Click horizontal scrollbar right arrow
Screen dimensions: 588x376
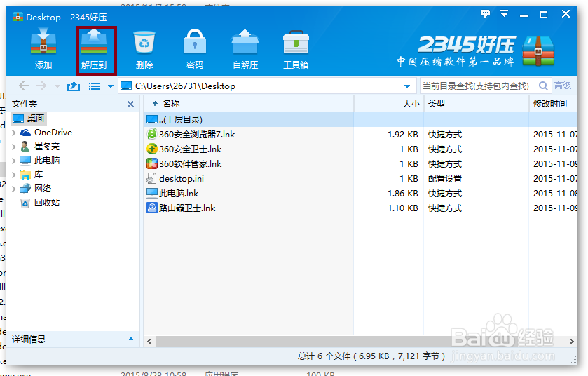tap(571, 341)
